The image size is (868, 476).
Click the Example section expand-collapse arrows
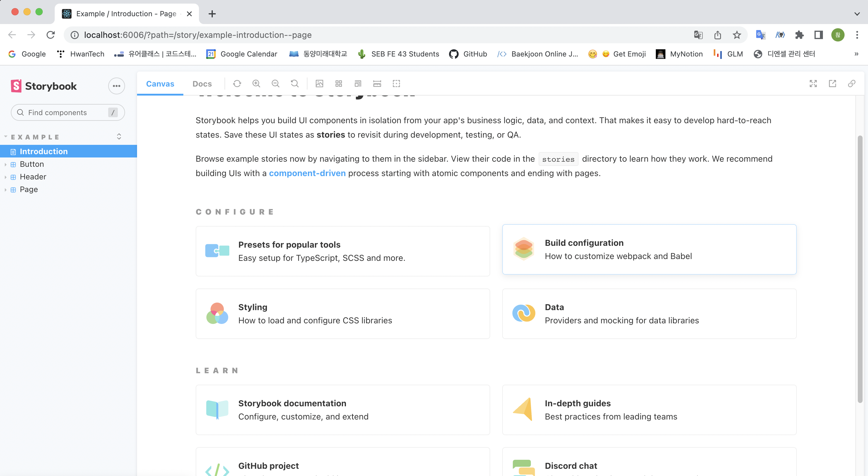click(x=119, y=136)
